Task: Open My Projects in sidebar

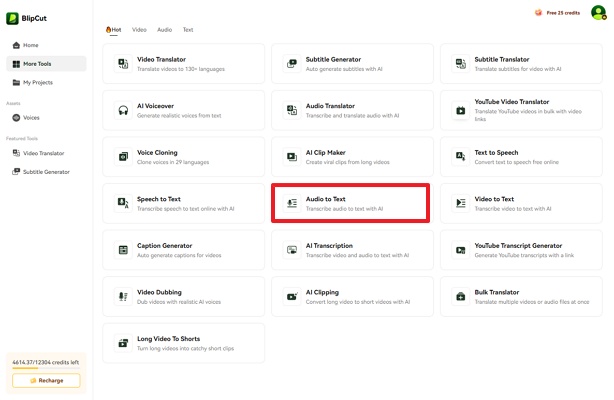Action: (x=39, y=82)
